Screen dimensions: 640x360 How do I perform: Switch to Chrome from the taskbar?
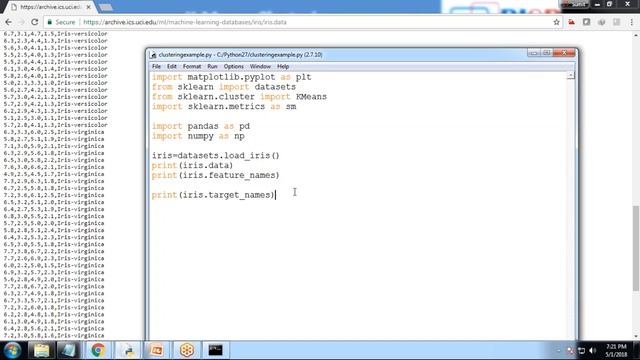[98, 350]
